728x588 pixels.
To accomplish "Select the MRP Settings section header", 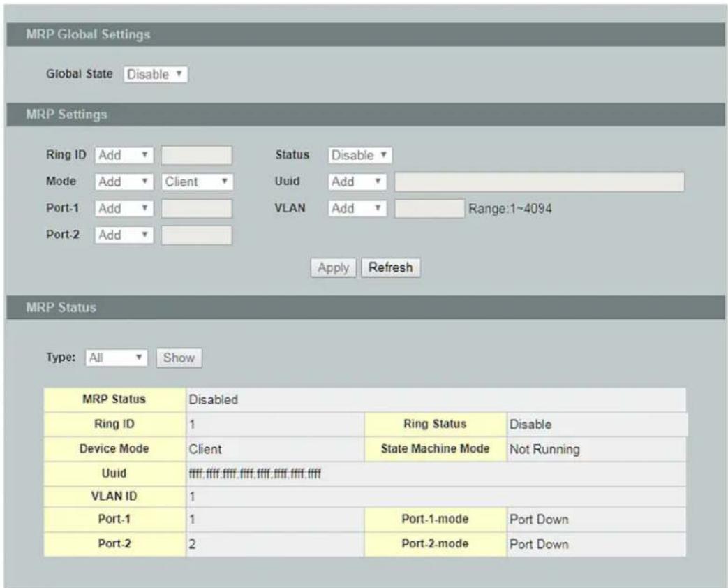I will [x=366, y=115].
